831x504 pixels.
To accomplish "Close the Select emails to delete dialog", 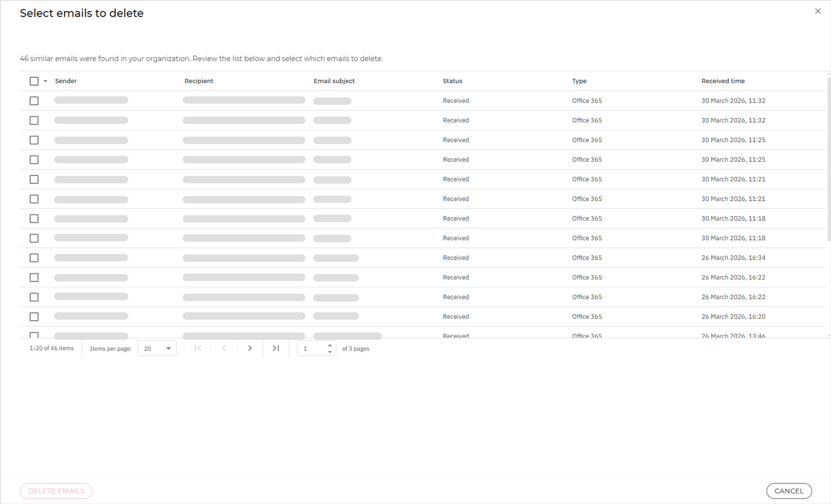I will pyautogui.click(x=818, y=11).
